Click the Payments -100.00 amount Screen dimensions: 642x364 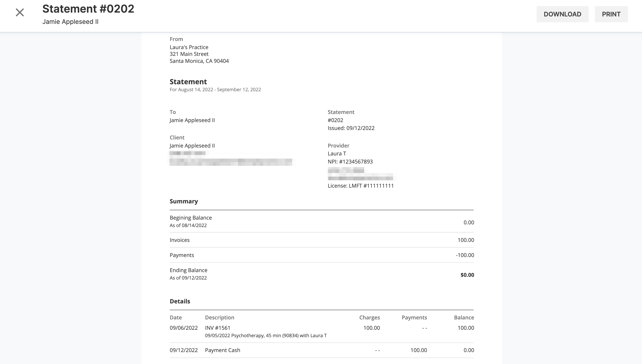click(x=465, y=255)
